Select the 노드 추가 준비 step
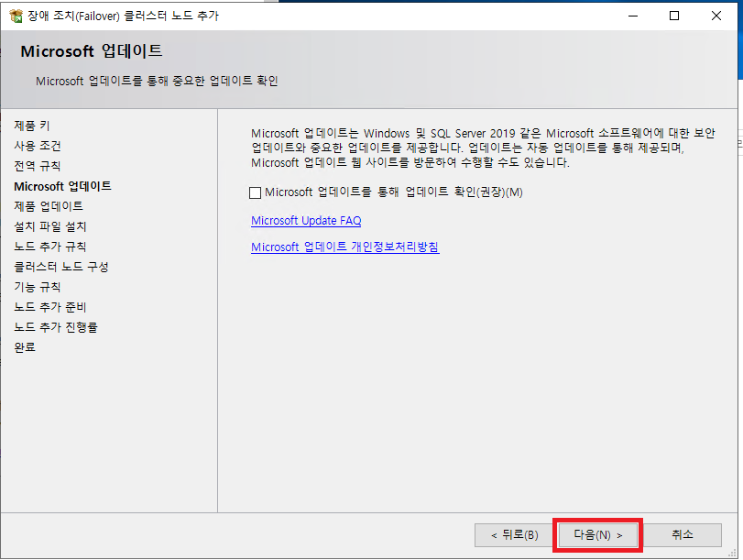Viewport: 743px width, 560px height. point(50,307)
